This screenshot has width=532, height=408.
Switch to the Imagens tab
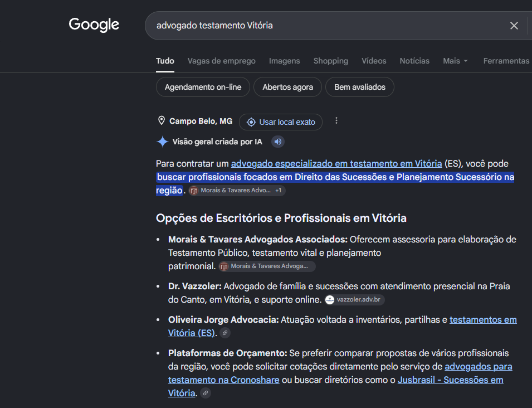coord(284,61)
